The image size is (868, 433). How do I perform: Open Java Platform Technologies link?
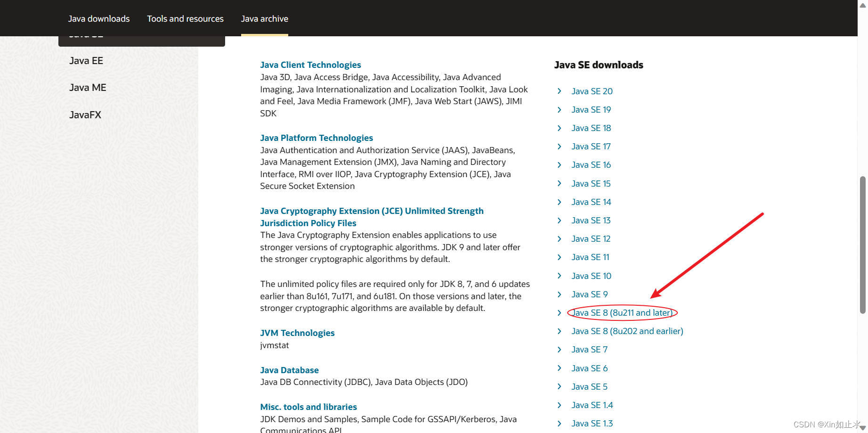point(316,138)
